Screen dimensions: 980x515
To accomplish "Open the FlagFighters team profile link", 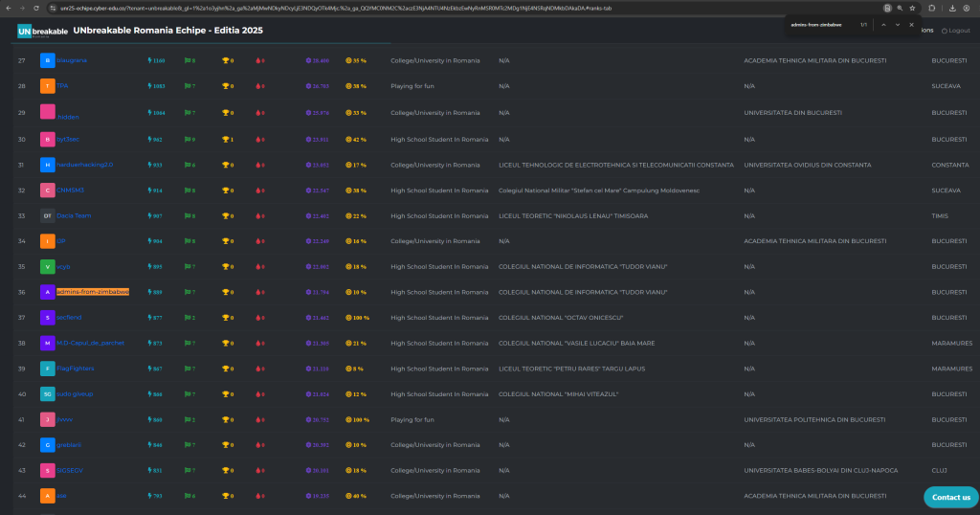I will tap(76, 369).
